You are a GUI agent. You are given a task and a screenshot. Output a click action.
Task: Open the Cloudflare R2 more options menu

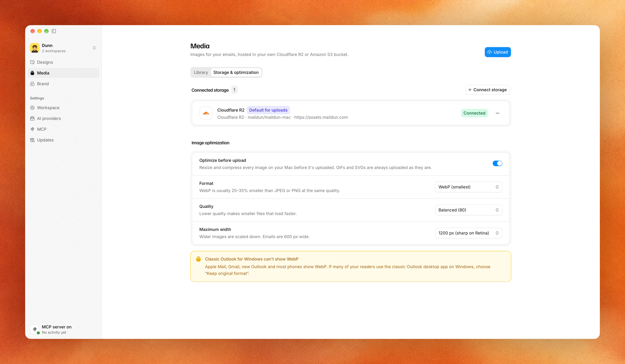click(497, 113)
